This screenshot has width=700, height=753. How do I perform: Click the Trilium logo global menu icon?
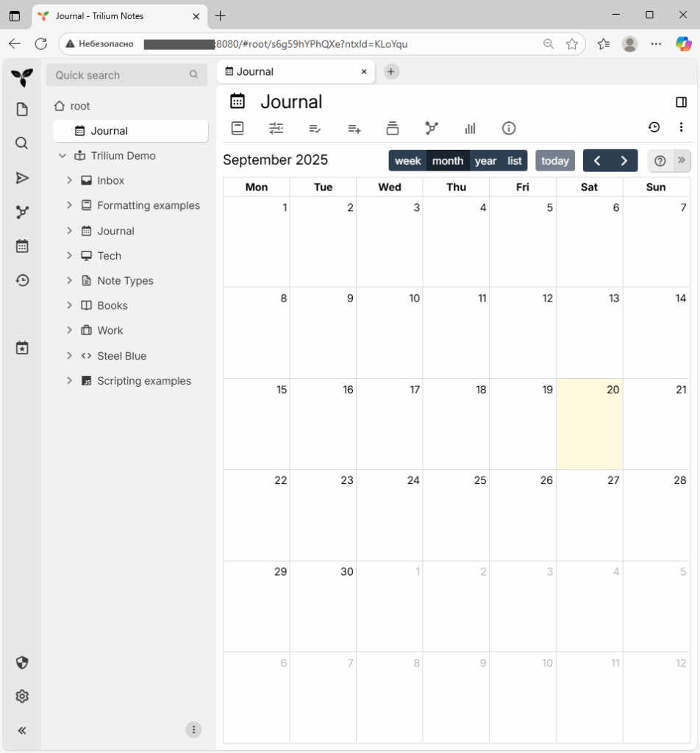click(22, 76)
